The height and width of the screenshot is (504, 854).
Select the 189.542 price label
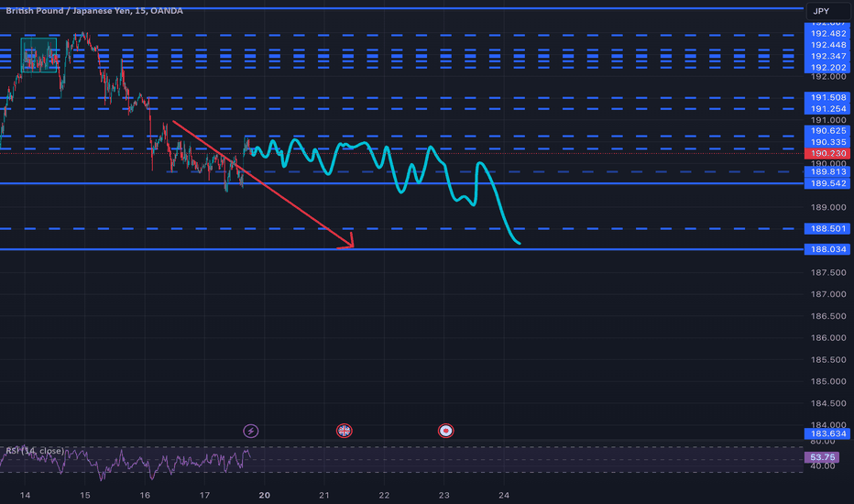click(x=827, y=183)
